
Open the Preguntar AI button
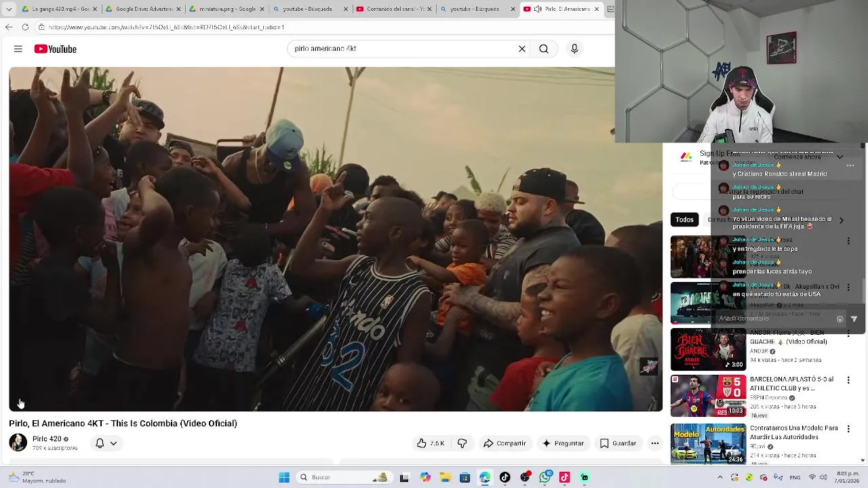tap(563, 443)
